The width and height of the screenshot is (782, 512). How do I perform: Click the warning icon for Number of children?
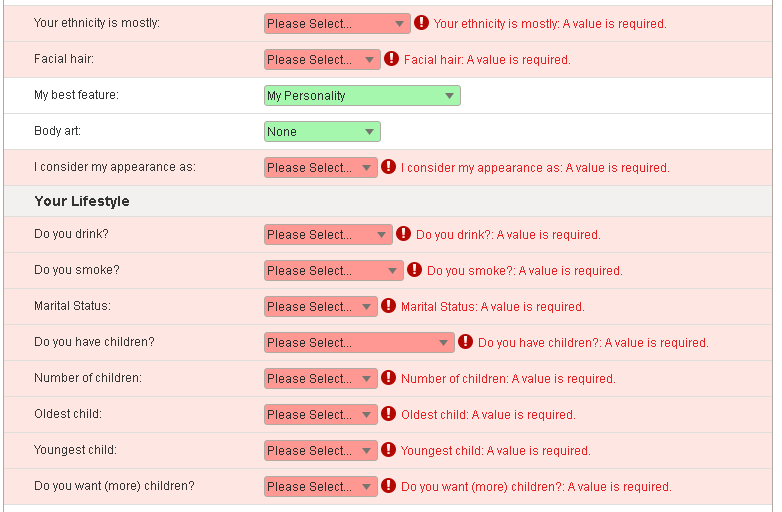tap(389, 377)
